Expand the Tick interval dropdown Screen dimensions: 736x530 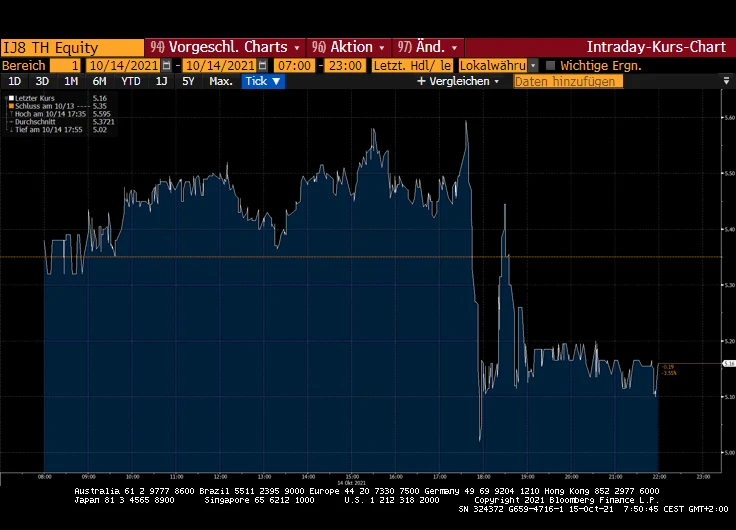pos(264,81)
